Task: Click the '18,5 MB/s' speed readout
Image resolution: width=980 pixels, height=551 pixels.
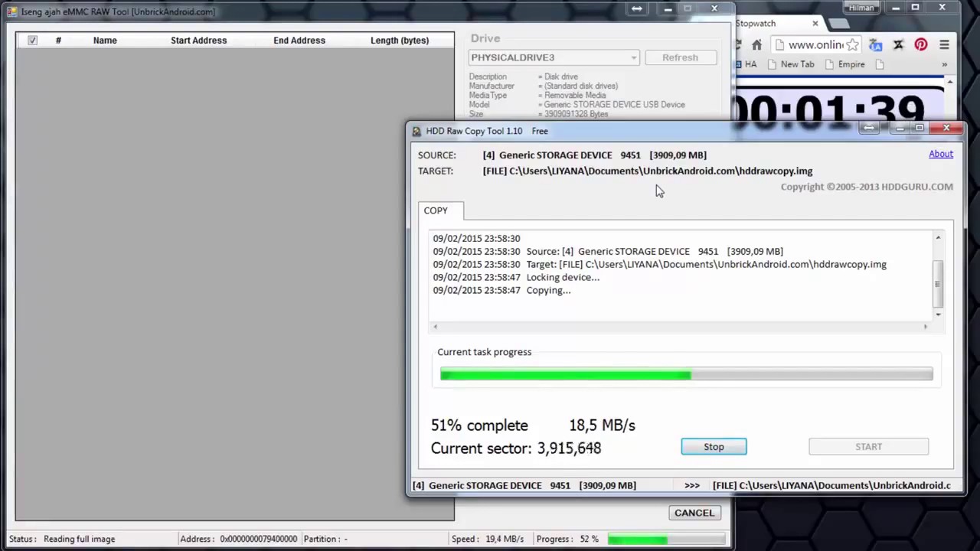Action: click(602, 425)
